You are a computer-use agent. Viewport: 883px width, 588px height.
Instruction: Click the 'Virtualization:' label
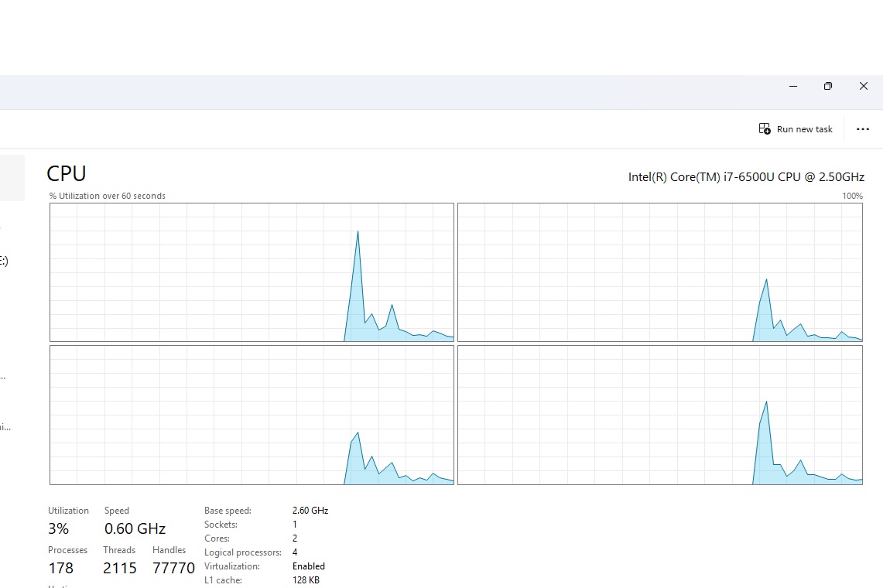pyautogui.click(x=232, y=566)
